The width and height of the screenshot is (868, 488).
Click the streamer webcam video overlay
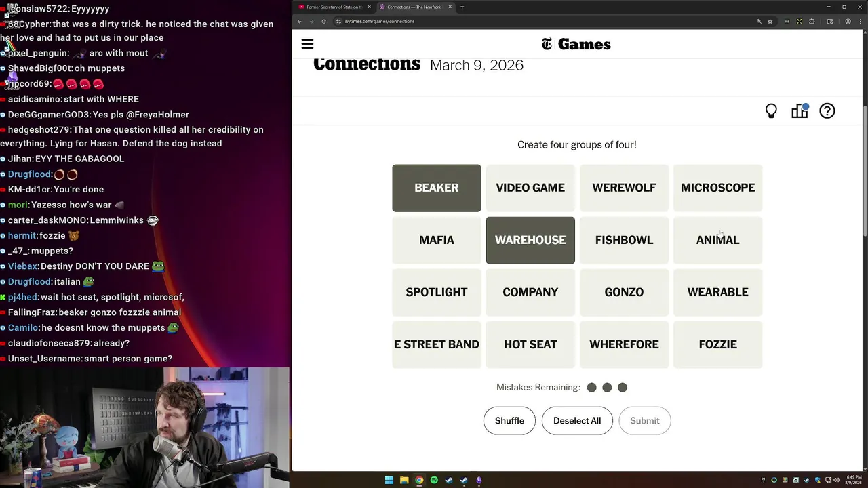[x=144, y=427]
